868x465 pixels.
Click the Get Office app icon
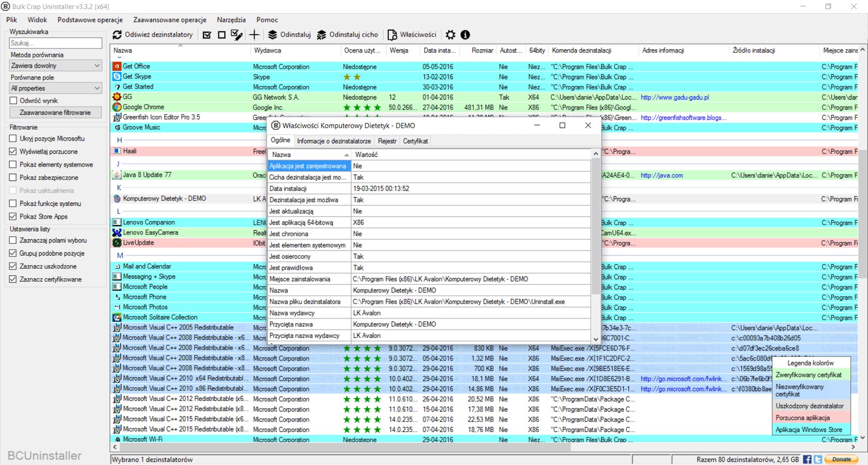(117, 66)
